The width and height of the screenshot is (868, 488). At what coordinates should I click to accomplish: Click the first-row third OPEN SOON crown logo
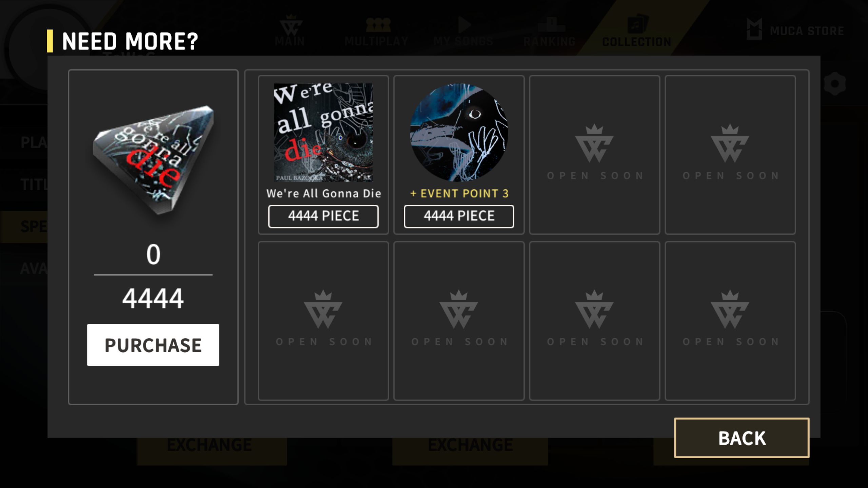(594, 143)
